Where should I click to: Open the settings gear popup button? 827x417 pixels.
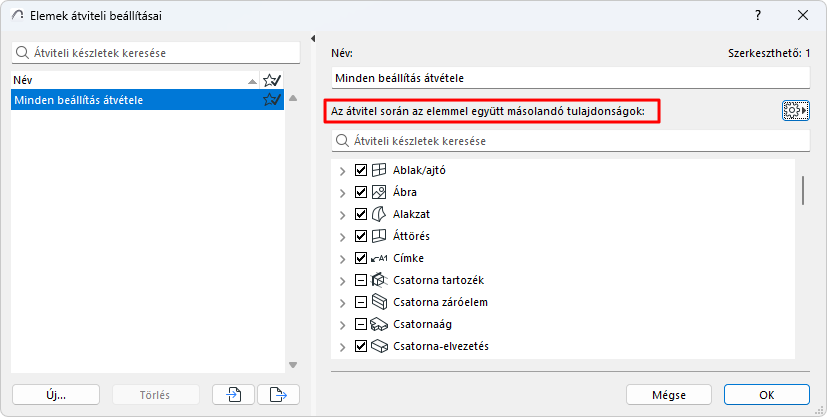pyautogui.click(x=795, y=111)
